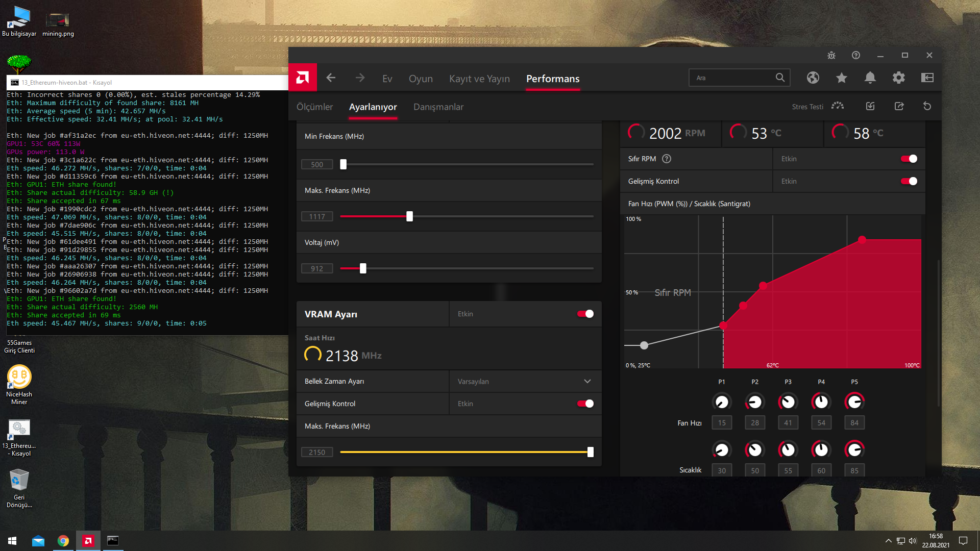Open the Oyun menu tab
The height and width of the screenshot is (551, 980).
coord(421,79)
